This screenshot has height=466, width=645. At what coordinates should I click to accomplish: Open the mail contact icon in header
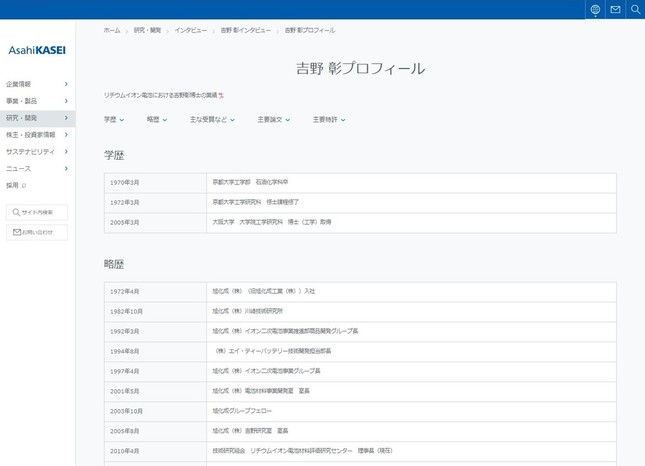tap(615, 10)
